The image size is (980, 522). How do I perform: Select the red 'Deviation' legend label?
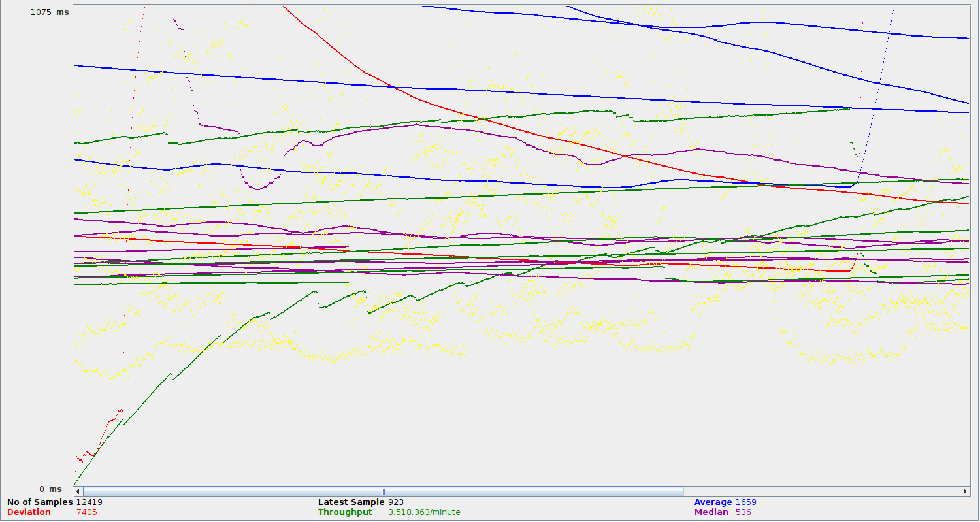(29, 512)
